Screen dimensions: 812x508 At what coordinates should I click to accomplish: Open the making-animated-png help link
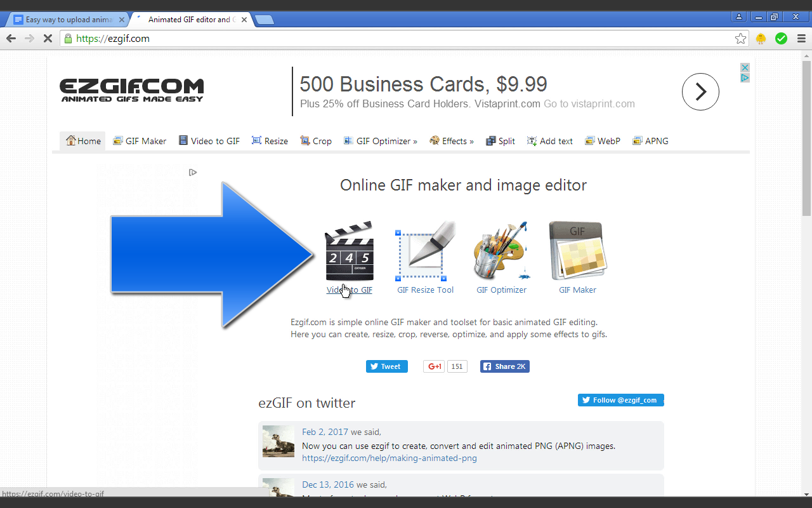tap(390, 458)
